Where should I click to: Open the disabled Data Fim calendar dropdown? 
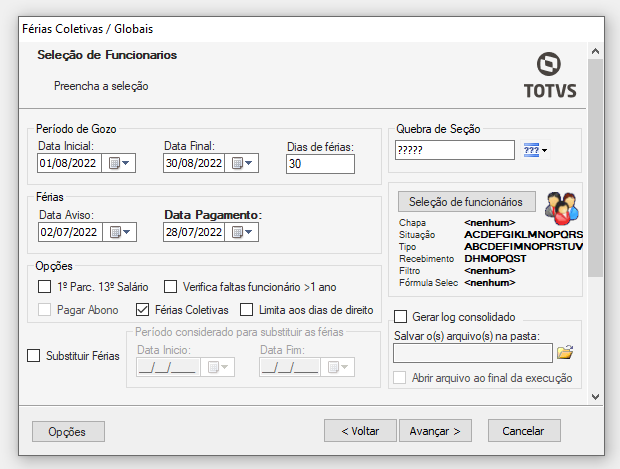click(x=338, y=367)
